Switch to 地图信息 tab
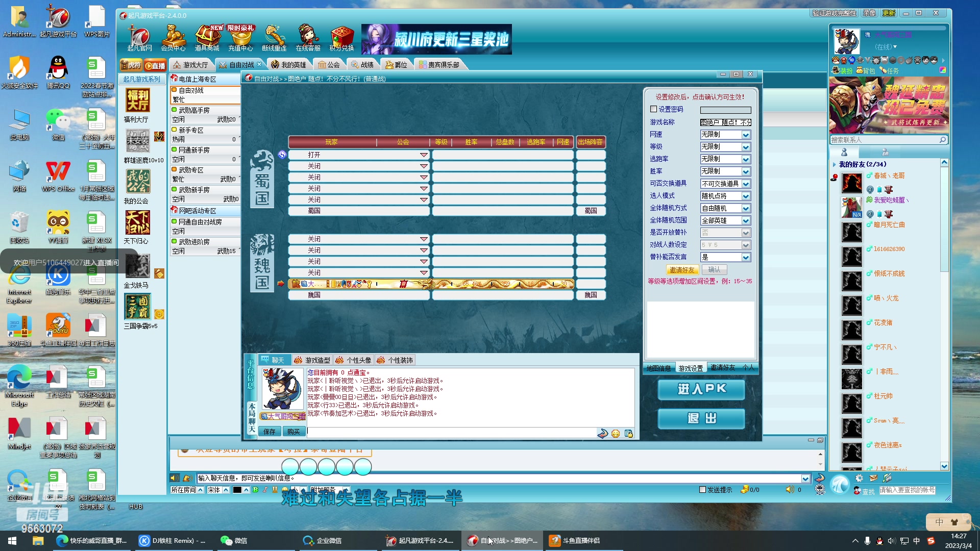 pos(658,368)
